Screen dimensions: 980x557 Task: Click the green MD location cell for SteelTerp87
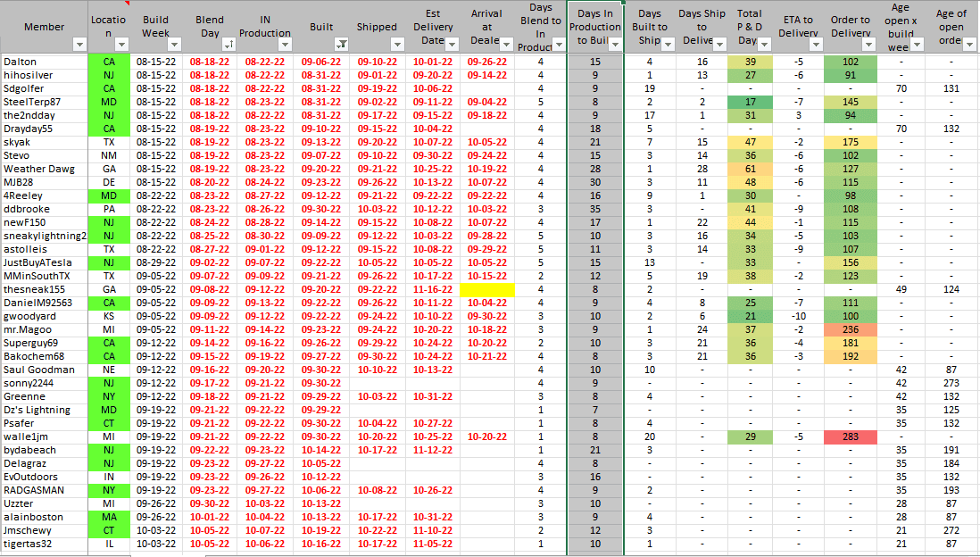(110, 102)
